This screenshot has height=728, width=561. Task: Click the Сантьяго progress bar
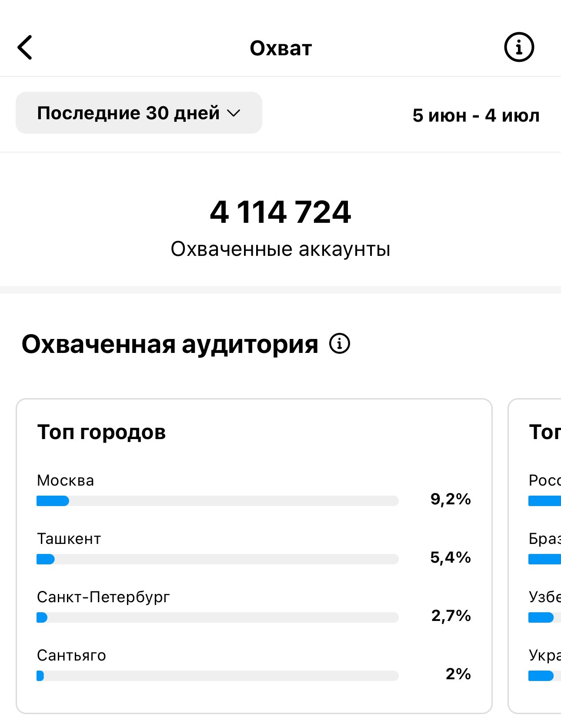[217, 676]
